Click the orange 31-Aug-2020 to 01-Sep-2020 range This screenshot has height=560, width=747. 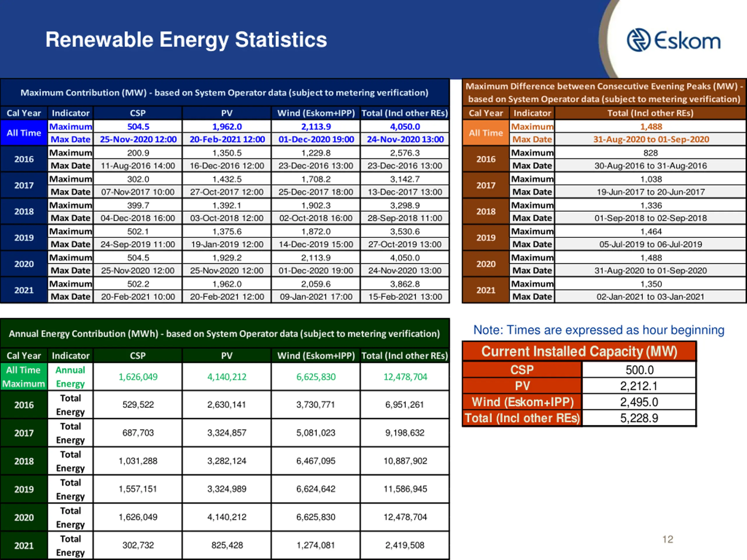point(651,139)
